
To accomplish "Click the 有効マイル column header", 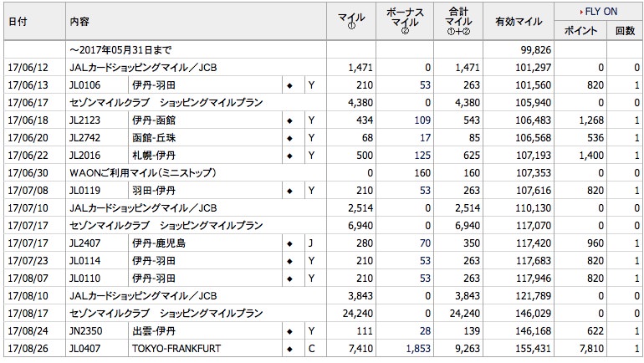I will [x=517, y=21].
